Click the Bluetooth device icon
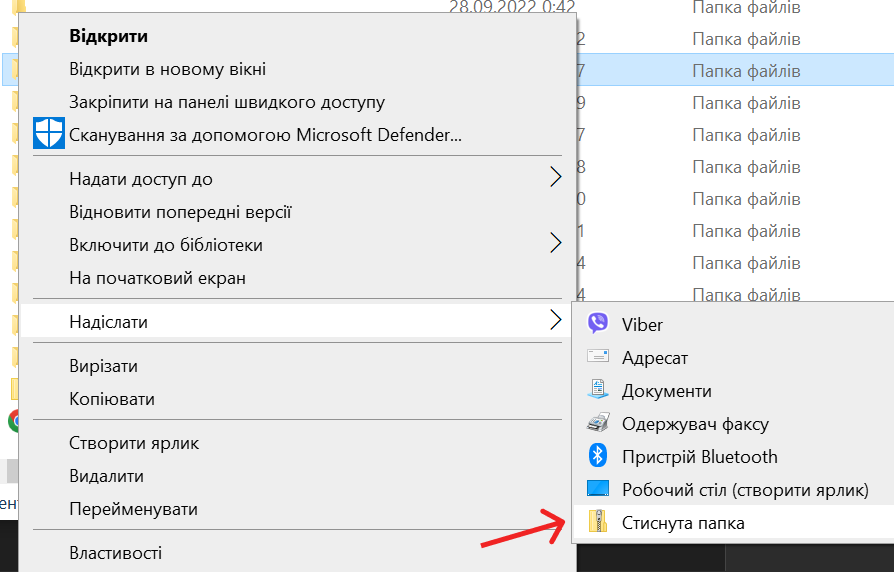894x572 pixels. click(598, 456)
